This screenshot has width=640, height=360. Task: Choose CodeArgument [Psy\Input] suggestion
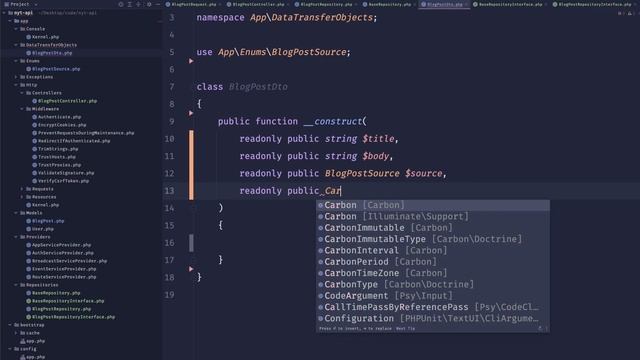tap(433, 296)
